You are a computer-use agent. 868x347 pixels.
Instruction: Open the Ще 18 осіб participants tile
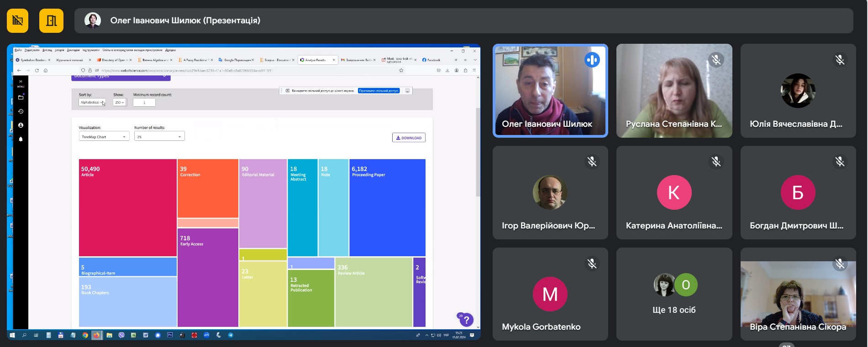[674, 294]
